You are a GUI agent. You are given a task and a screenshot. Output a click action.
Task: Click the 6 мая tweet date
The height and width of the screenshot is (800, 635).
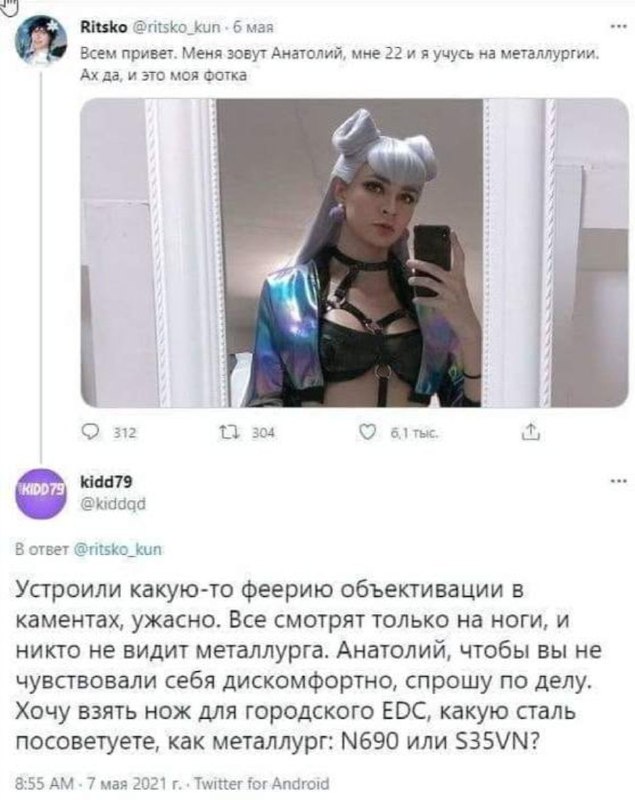(x=253, y=27)
